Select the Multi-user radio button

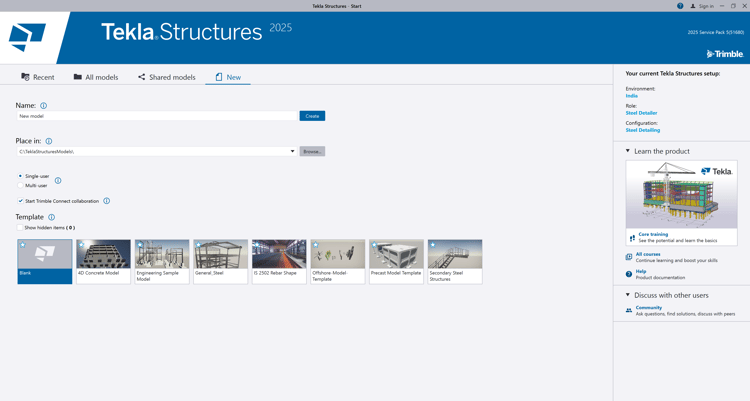20,185
